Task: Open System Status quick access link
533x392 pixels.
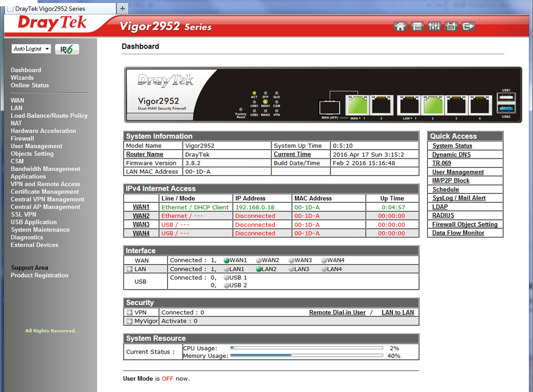Action: 452,146
